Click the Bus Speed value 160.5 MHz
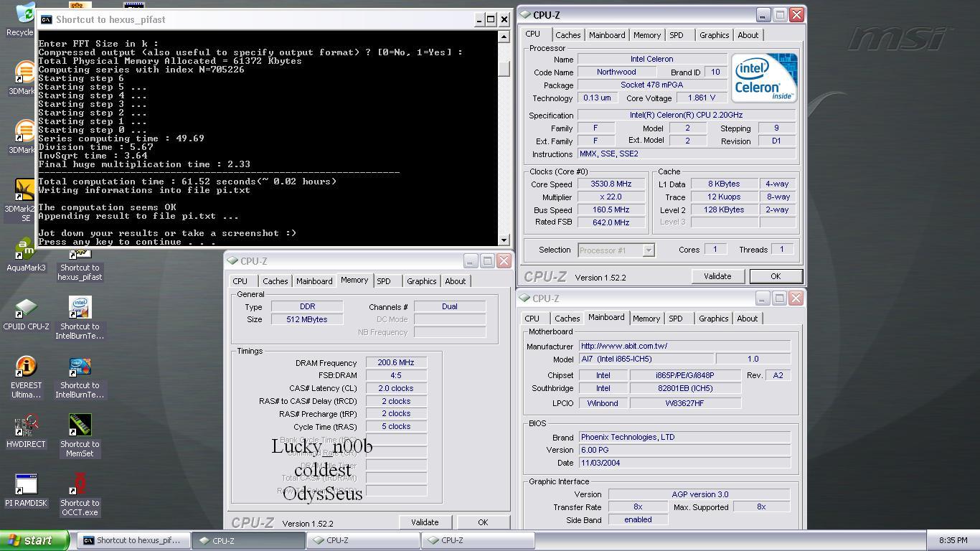 tap(611, 210)
